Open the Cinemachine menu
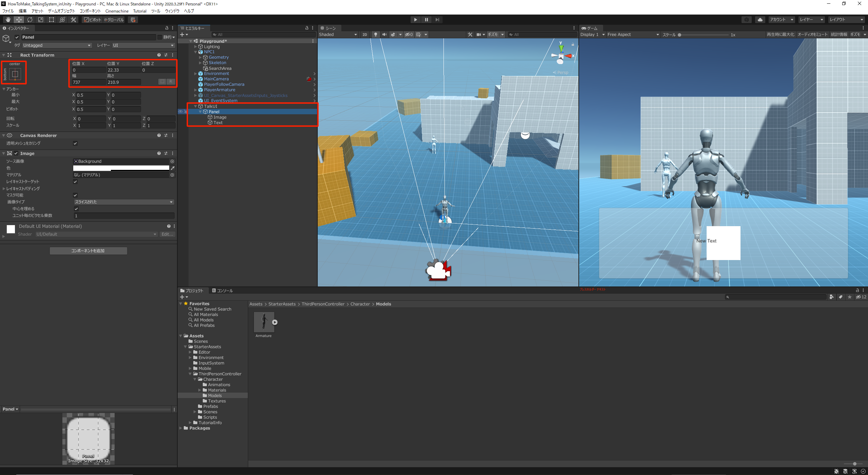 [117, 11]
